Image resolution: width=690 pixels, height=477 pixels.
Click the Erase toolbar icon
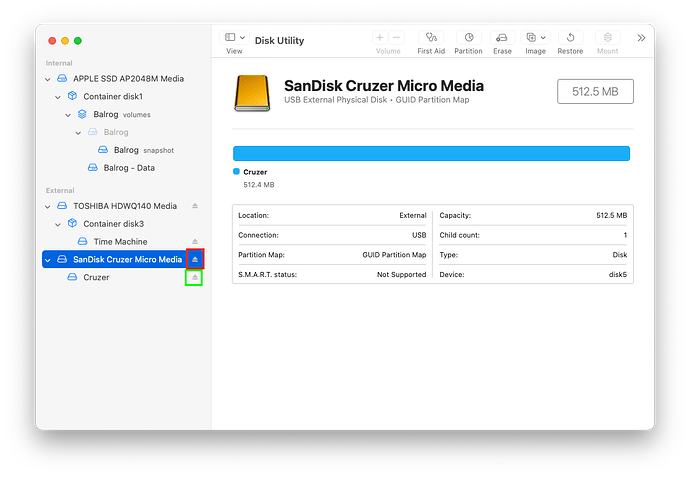(x=502, y=38)
